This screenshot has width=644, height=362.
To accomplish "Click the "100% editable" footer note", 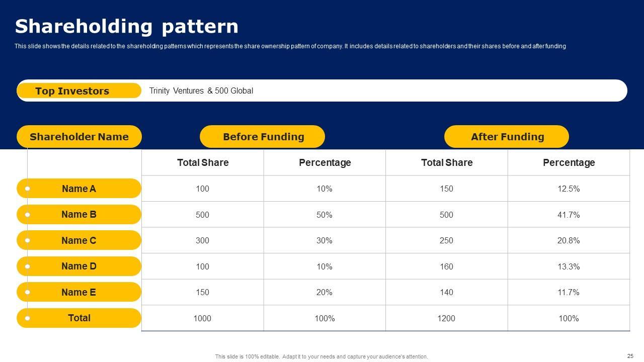I will pos(321,356).
